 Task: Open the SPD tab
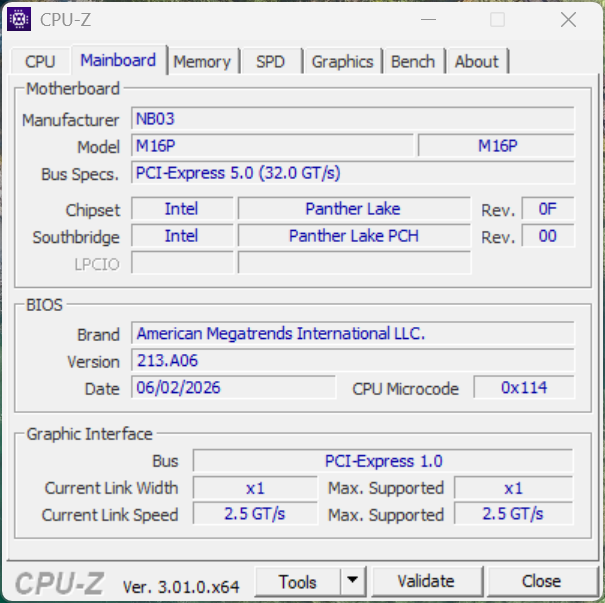(x=270, y=61)
